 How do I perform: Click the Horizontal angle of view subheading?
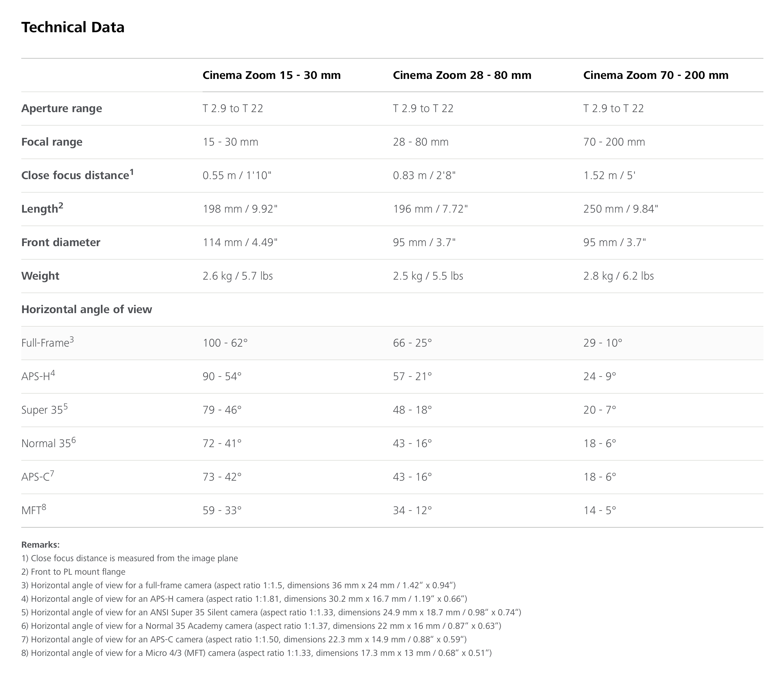tap(87, 309)
